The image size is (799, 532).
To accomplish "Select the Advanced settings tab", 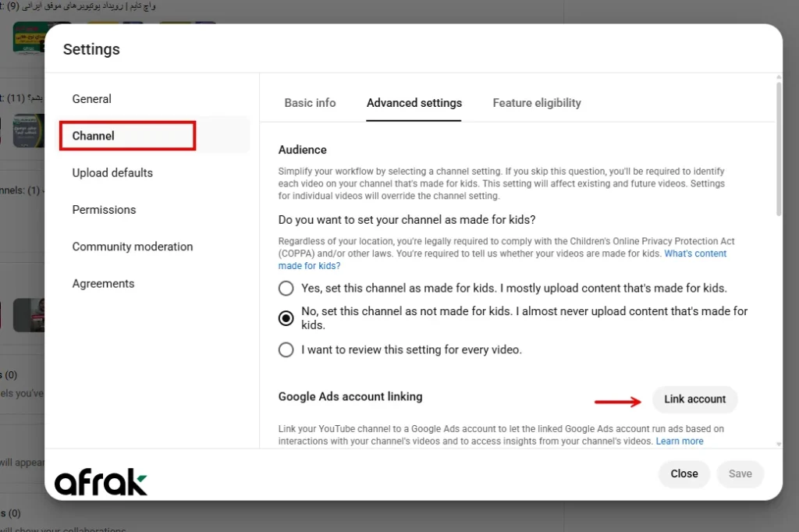I will point(414,103).
